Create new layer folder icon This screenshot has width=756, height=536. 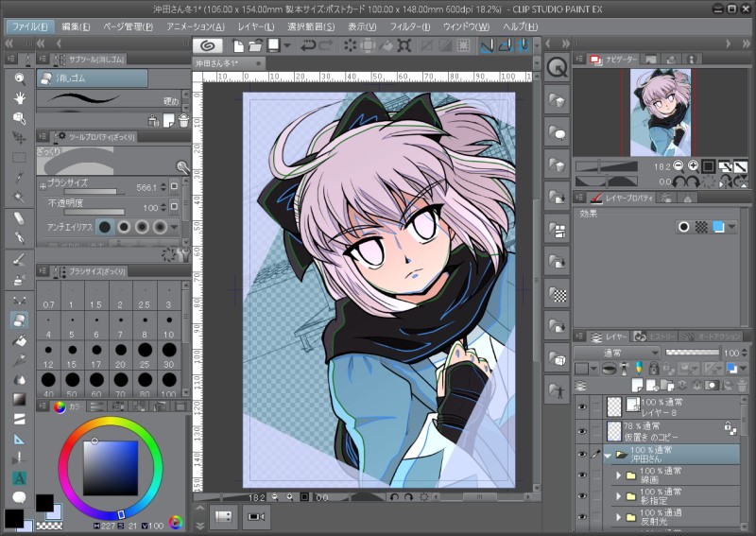pyautogui.click(x=667, y=385)
